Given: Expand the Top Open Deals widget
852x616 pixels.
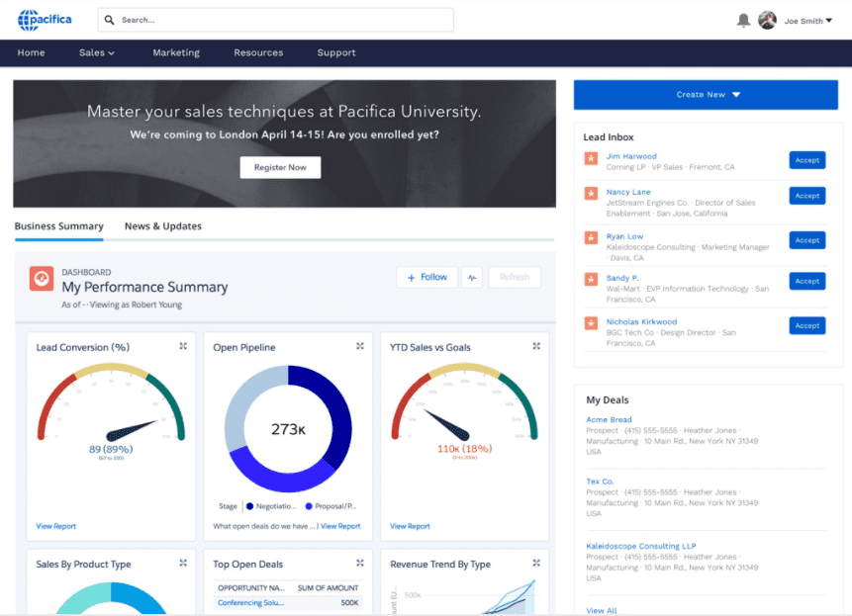Looking at the screenshot, I should (x=360, y=564).
